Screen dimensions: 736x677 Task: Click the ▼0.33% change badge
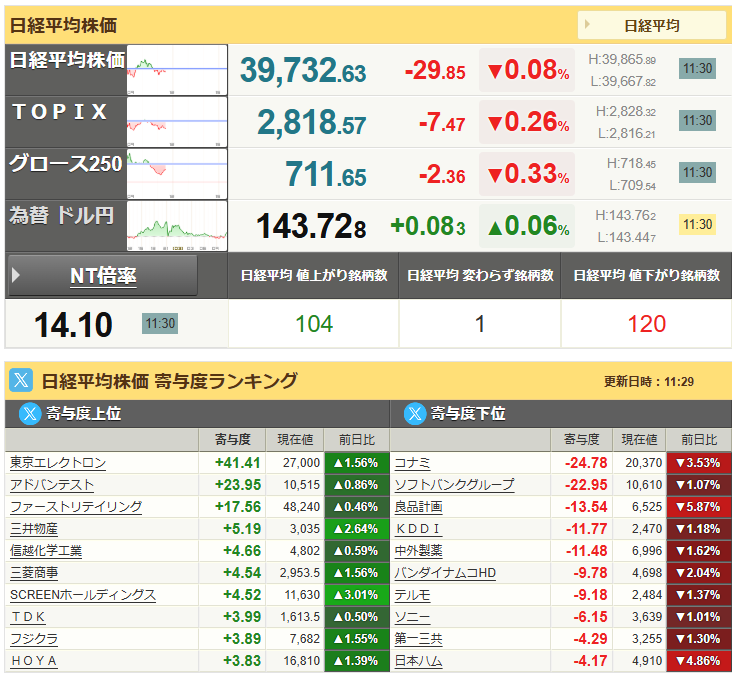pos(527,174)
